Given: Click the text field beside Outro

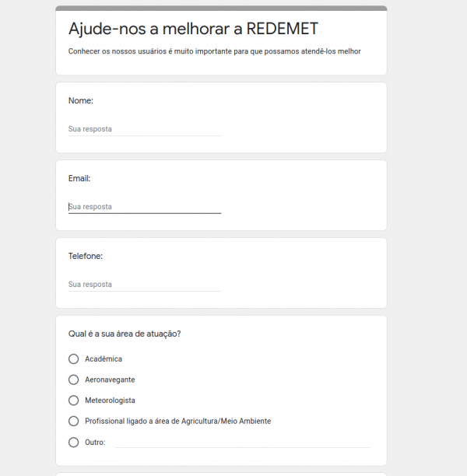Looking at the screenshot, I should point(242,443).
